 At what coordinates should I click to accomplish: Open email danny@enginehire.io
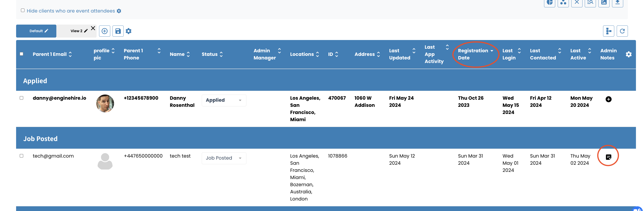59,98
